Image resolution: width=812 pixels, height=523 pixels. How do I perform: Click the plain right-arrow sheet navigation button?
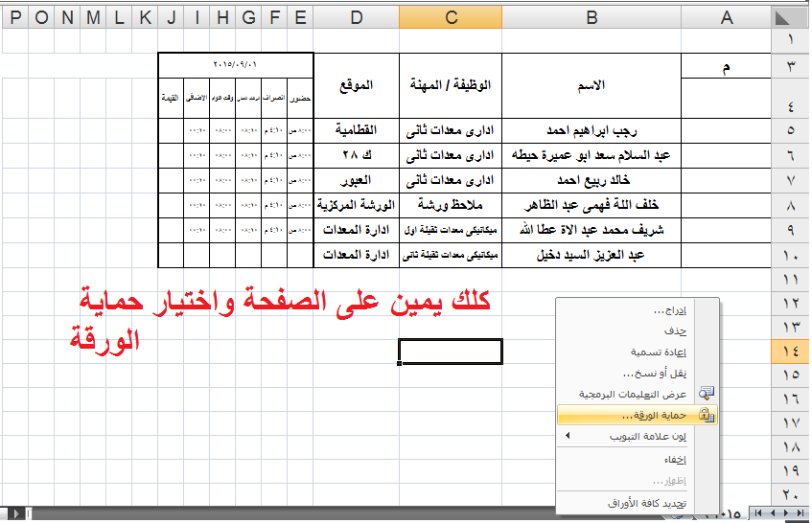[x=785, y=512]
